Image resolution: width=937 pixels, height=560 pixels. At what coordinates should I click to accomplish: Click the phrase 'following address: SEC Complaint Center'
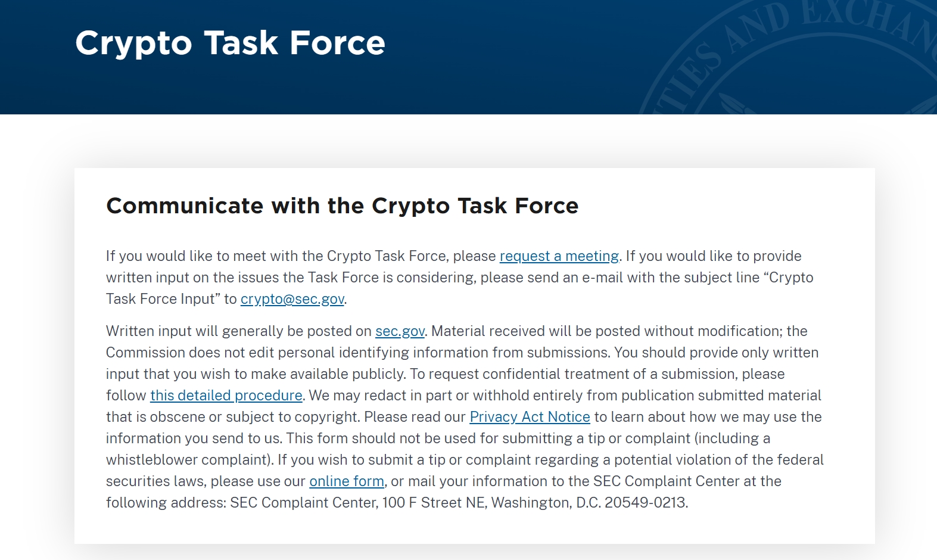(241, 503)
